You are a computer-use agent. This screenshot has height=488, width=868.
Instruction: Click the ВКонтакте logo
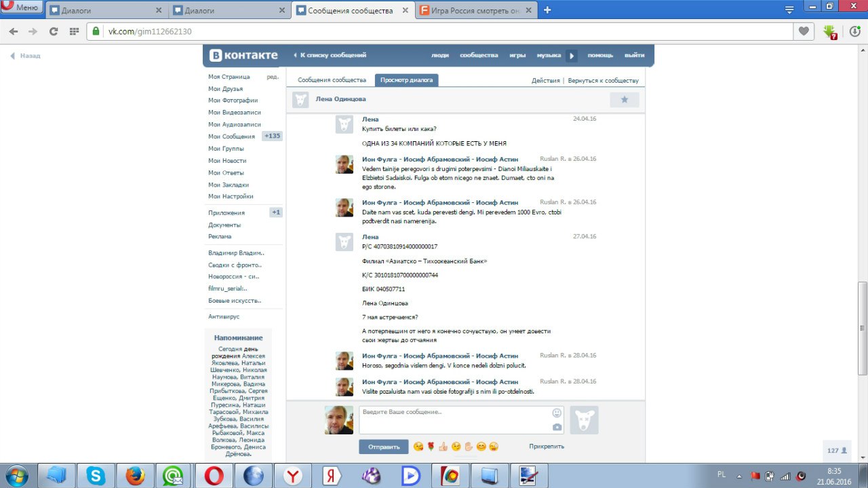coord(243,55)
